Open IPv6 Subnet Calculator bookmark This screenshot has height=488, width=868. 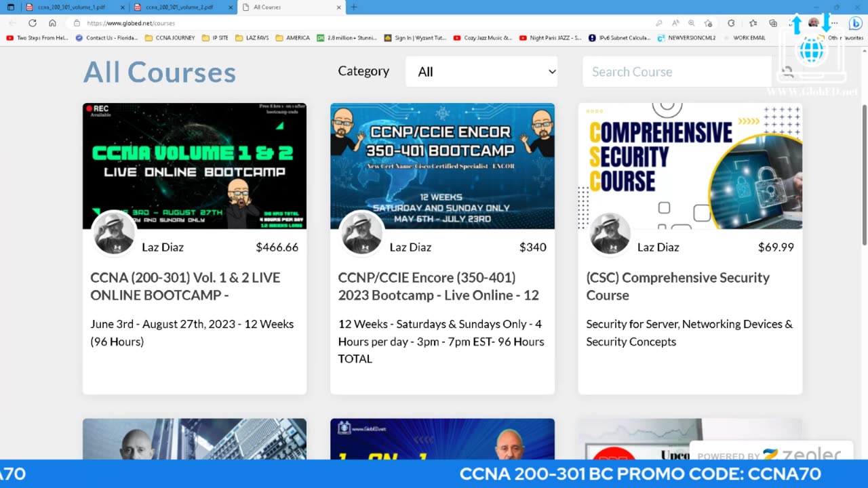(x=620, y=38)
